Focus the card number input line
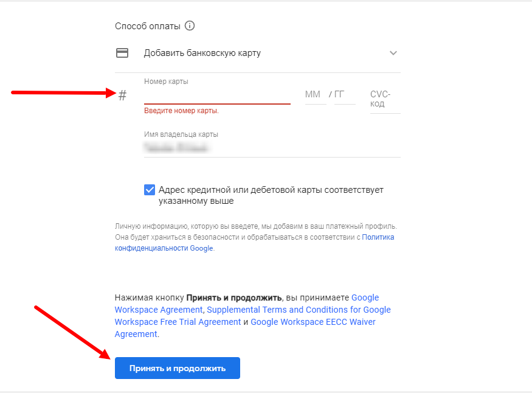532x393 pixels. pos(217,96)
